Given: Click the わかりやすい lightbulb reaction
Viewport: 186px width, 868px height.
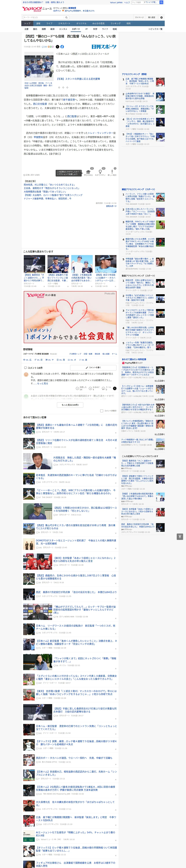Looking at the screenshot, I should tap(100, 172).
